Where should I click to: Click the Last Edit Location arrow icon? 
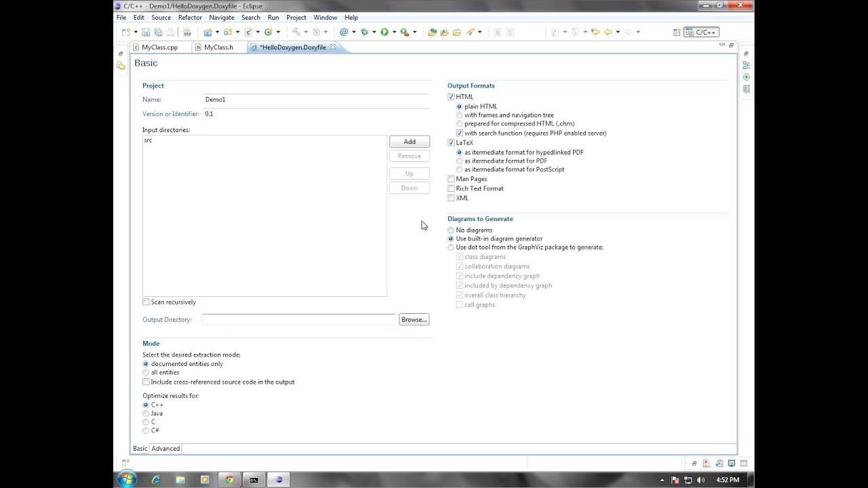[x=595, y=32]
